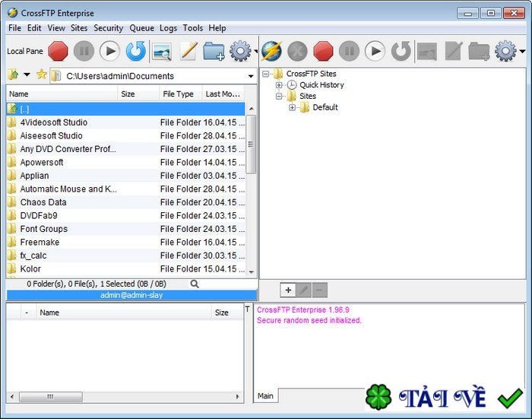Viewport: 532px width, 419px height.
Task: Click the grayed Disconnect X icon
Action: (x=297, y=51)
